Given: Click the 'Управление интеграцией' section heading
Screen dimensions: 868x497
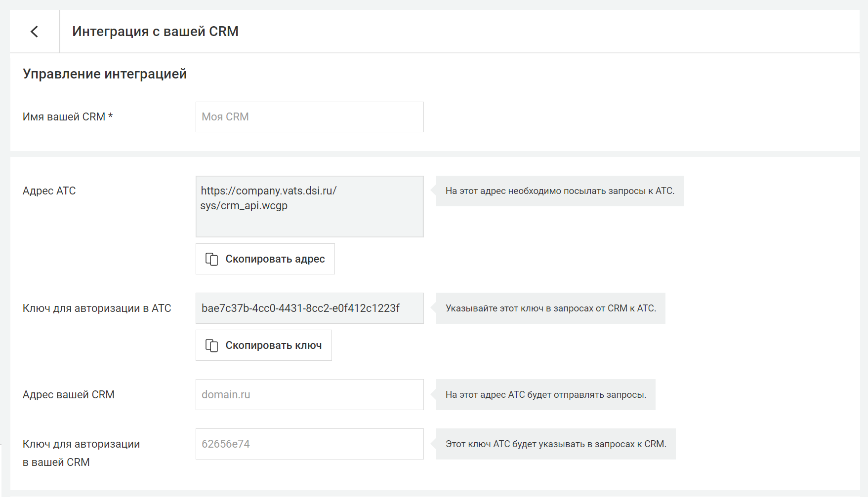Looking at the screenshot, I should point(105,74).
